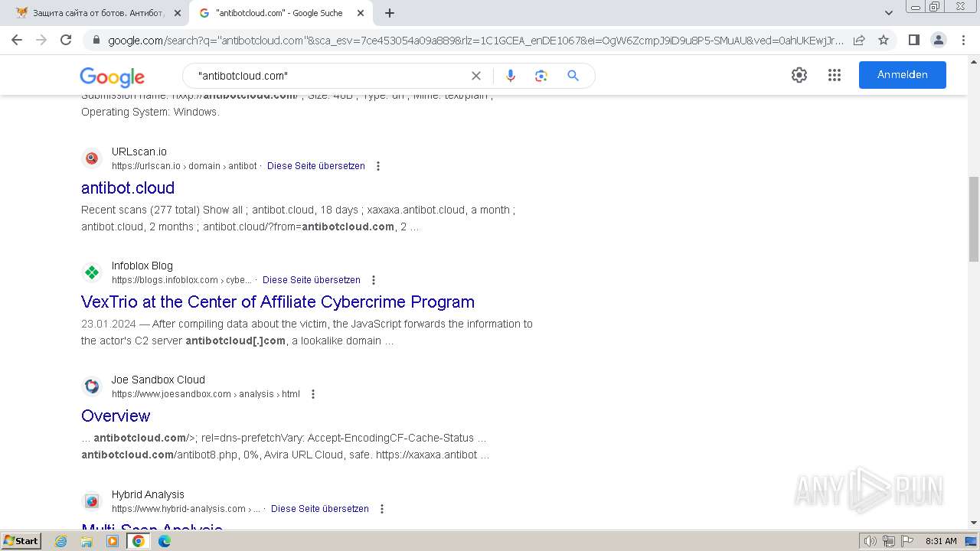980x551 pixels.
Task: Submit search with magnifier icon
Action: coord(573,76)
